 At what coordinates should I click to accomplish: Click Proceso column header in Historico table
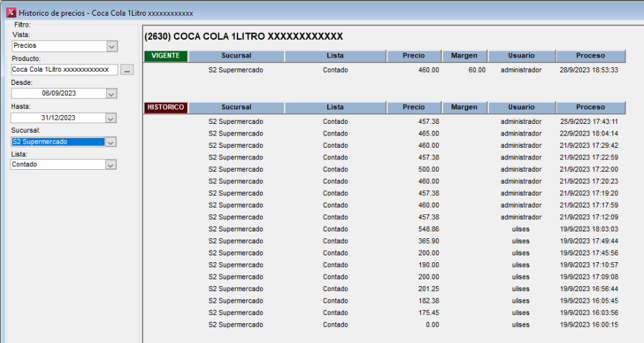tap(590, 107)
